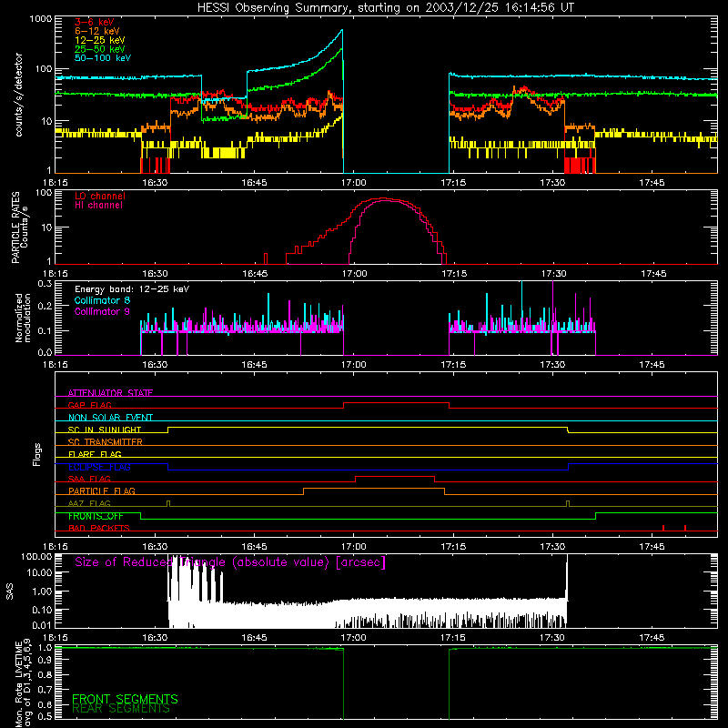
Task: Click the ATTENUATOR_STATE flag label
Action: coord(110,393)
